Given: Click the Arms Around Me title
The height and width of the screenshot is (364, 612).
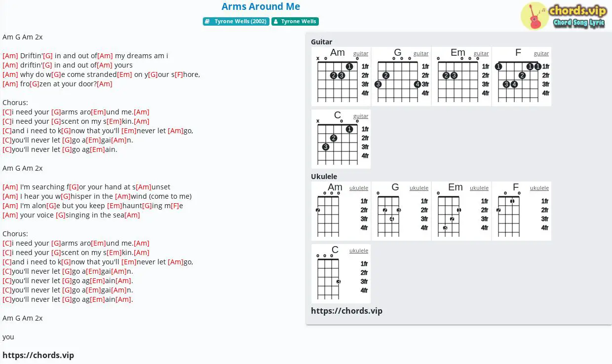Looking at the screenshot, I should pos(261,6).
